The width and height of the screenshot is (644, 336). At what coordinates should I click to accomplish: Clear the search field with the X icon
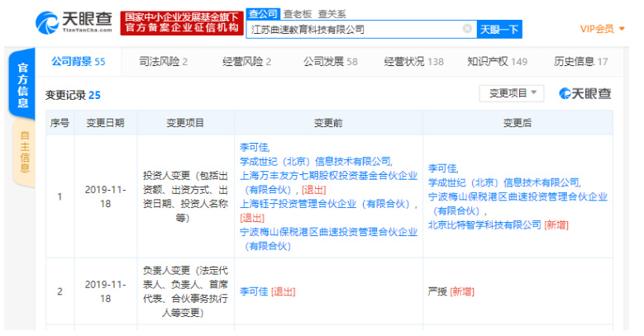(x=467, y=28)
